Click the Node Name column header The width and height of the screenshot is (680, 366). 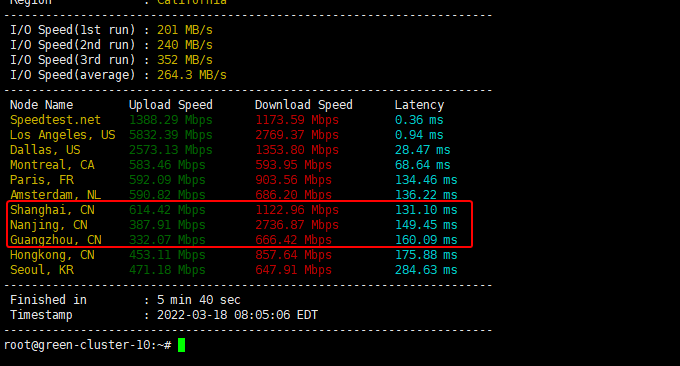[x=42, y=105]
